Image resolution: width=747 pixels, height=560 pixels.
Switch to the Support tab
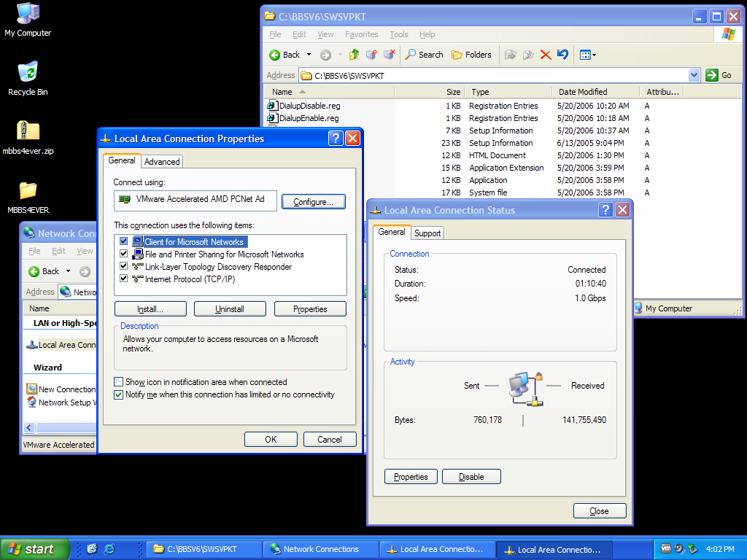click(x=427, y=233)
